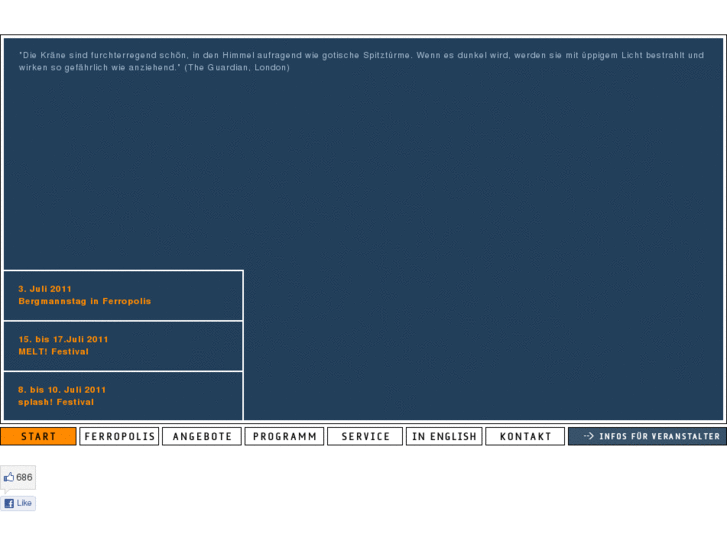
Task: Click the Facebook Like button
Action: tap(18, 503)
